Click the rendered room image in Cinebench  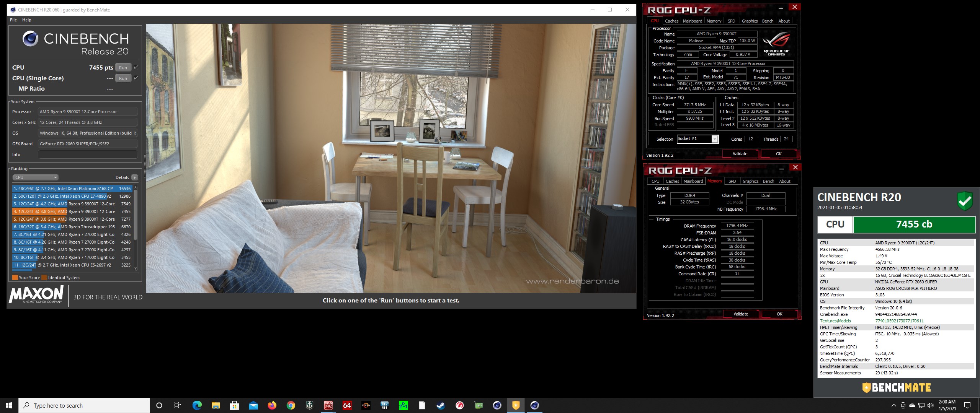point(391,158)
